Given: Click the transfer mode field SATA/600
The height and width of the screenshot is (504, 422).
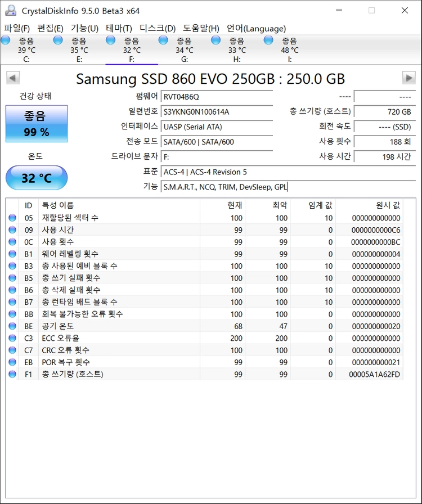Looking at the screenshot, I should 217,142.
